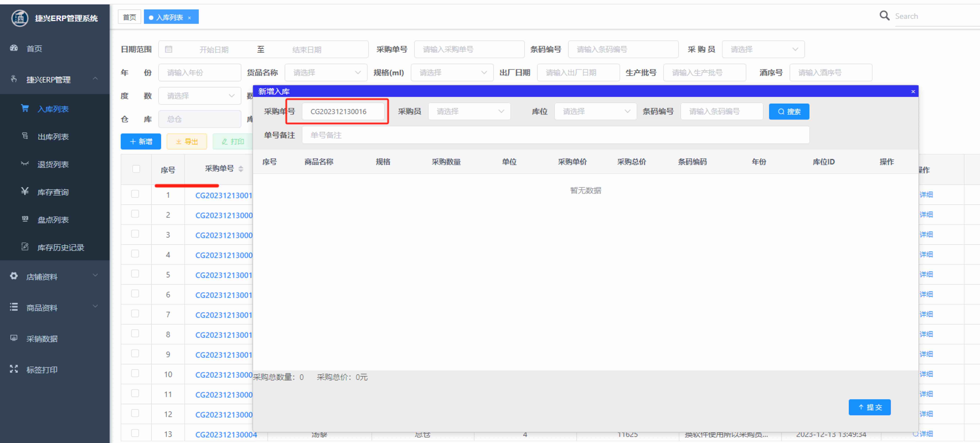980x443 pixels.
Task: Click the 盘点列表 number icon
Action: (x=25, y=219)
